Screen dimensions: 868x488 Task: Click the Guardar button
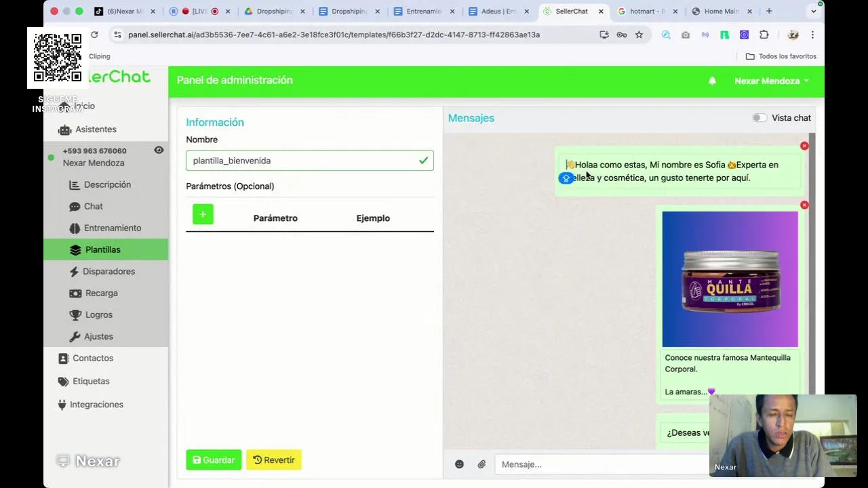coord(214,460)
